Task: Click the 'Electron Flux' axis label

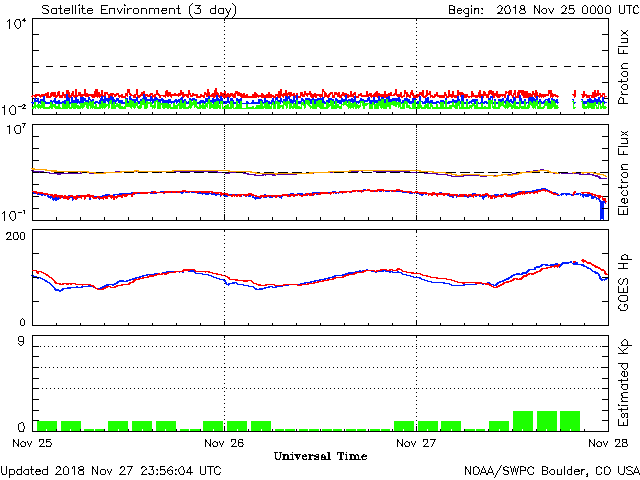Action: (x=623, y=173)
